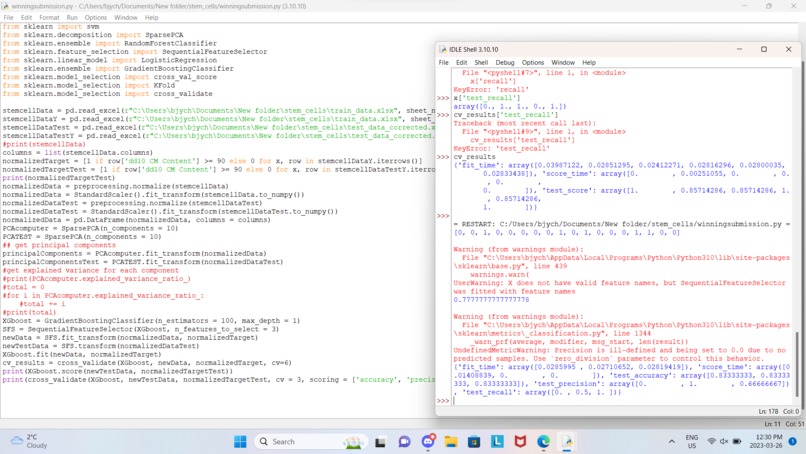
Task: Click the '= RESTART:' line in the shell
Action: point(622,224)
